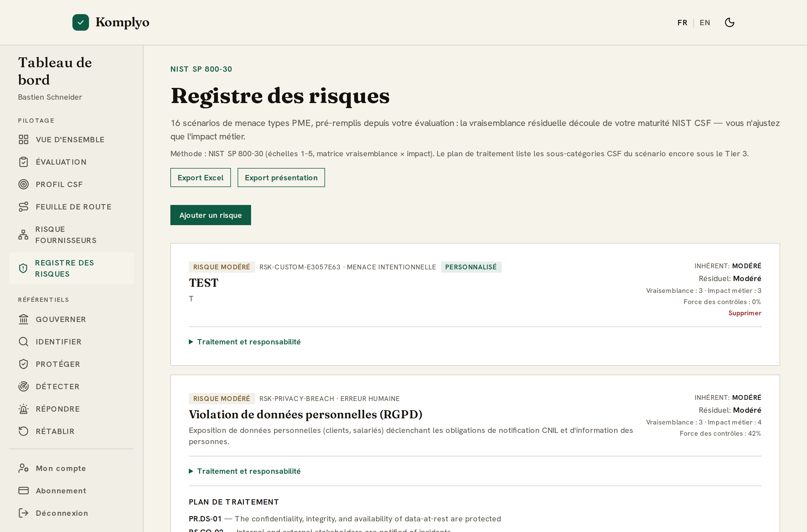The height and width of the screenshot is (532, 807).
Task: Click Tableau de bord heading
Action: 55,71
